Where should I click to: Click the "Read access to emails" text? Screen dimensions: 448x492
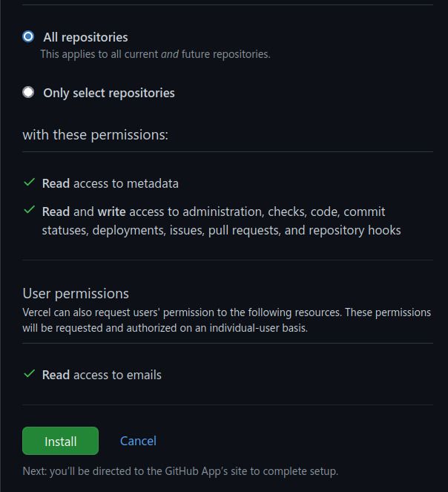click(102, 375)
